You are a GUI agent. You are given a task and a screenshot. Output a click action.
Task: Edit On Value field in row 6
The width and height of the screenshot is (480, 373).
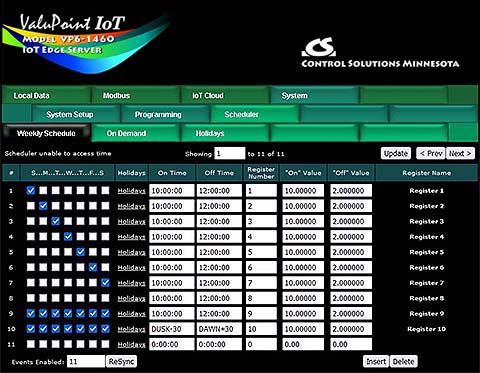click(303, 267)
